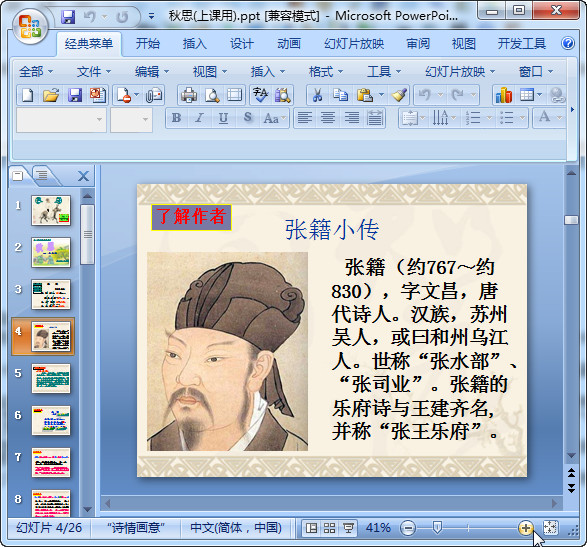Viewport: 587px width, 547px height.
Task: Zoom in with the plus button
Action: (x=526, y=528)
